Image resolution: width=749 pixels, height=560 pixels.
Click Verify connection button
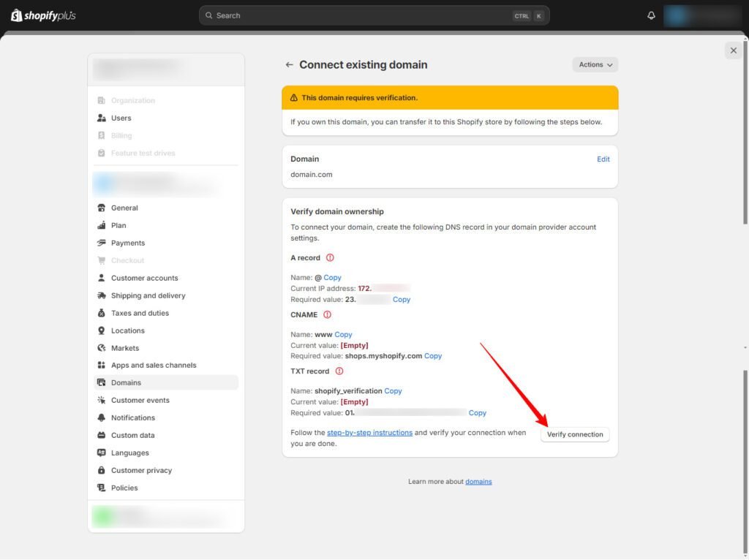575,434
